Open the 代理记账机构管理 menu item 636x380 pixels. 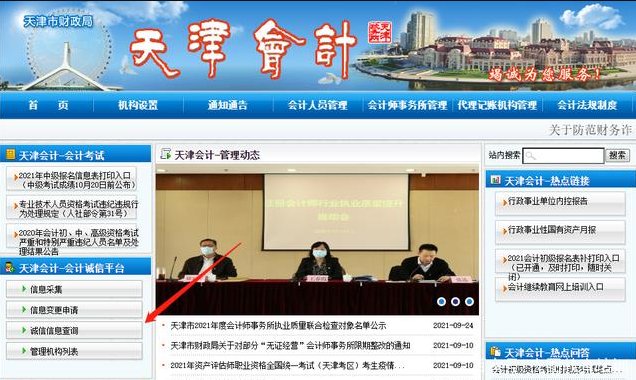[x=497, y=105]
